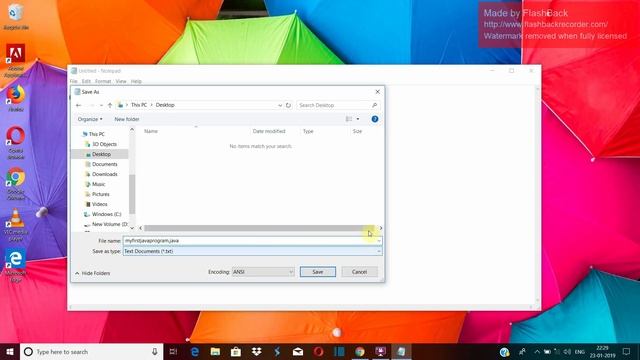Select New Volume (D:) drive
Screen dimensions: 640x360
[109, 224]
